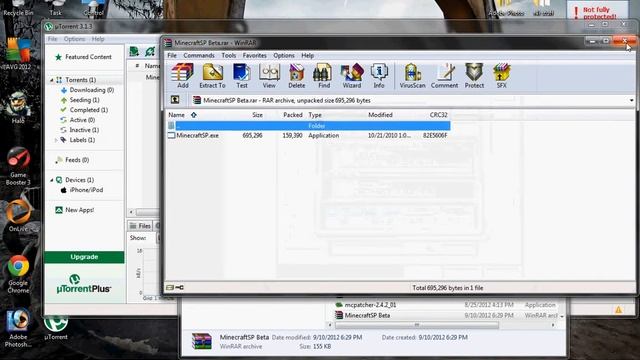Open WinRAR Tools menu
Viewport: 640px width, 360px height.
click(229, 56)
